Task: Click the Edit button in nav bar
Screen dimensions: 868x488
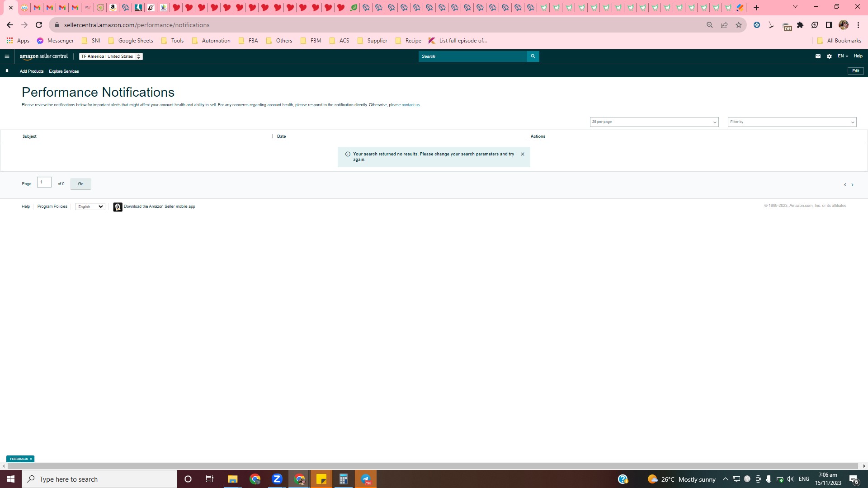Action: click(856, 71)
